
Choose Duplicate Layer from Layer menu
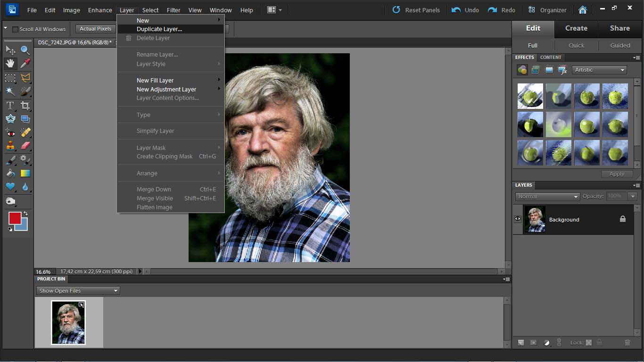coord(159,29)
